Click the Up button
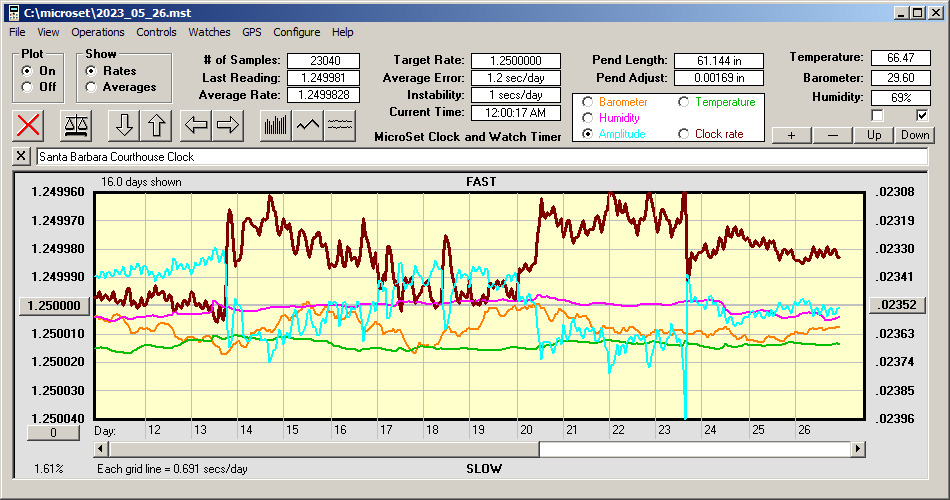This screenshot has width=950, height=500. [x=874, y=135]
